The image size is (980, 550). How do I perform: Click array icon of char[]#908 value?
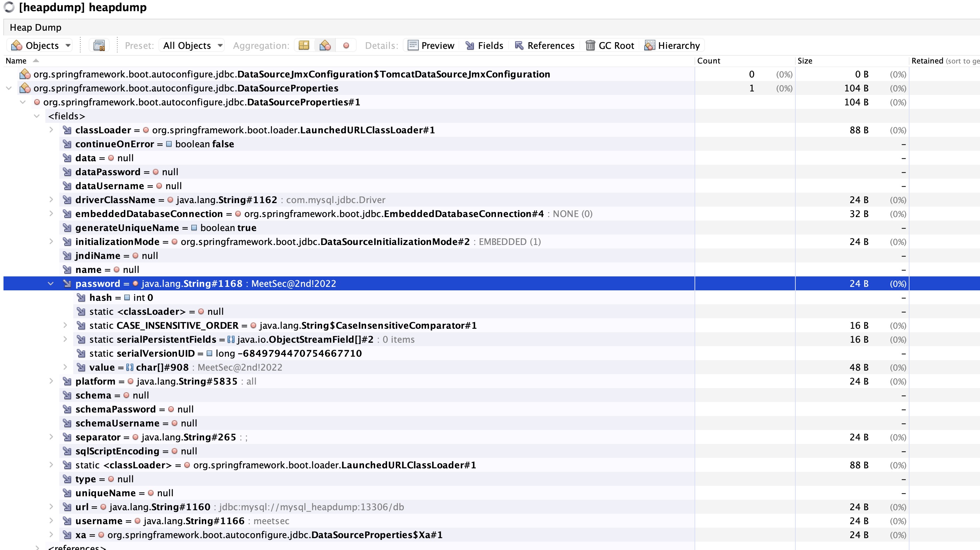(x=130, y=367)
